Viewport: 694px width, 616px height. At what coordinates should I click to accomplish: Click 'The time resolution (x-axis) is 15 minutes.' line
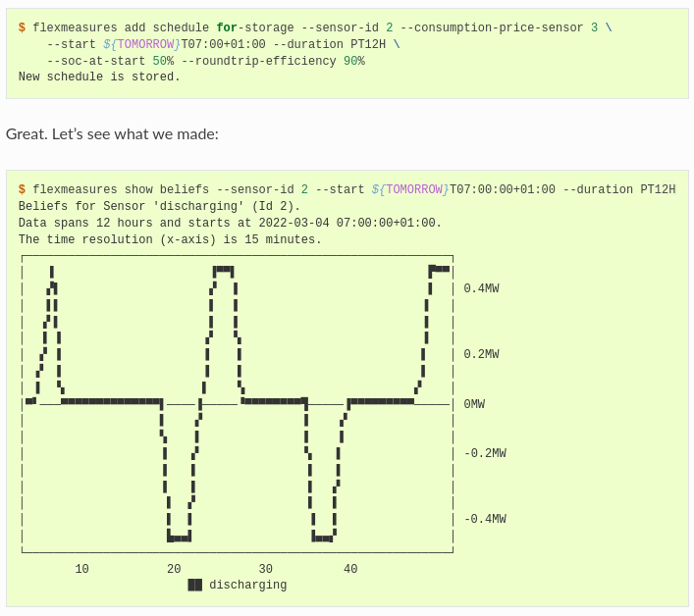pos(170,239)
